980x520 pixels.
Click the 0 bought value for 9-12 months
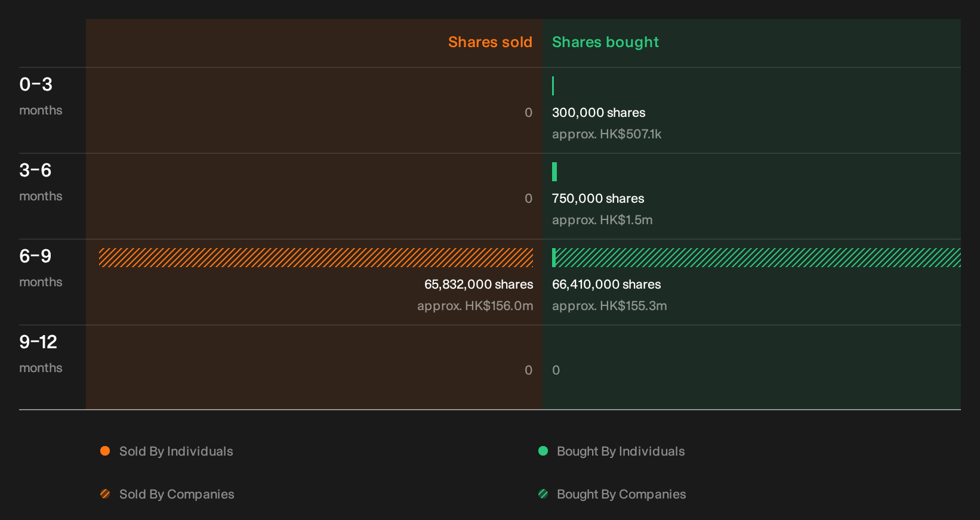click(556, 370)
